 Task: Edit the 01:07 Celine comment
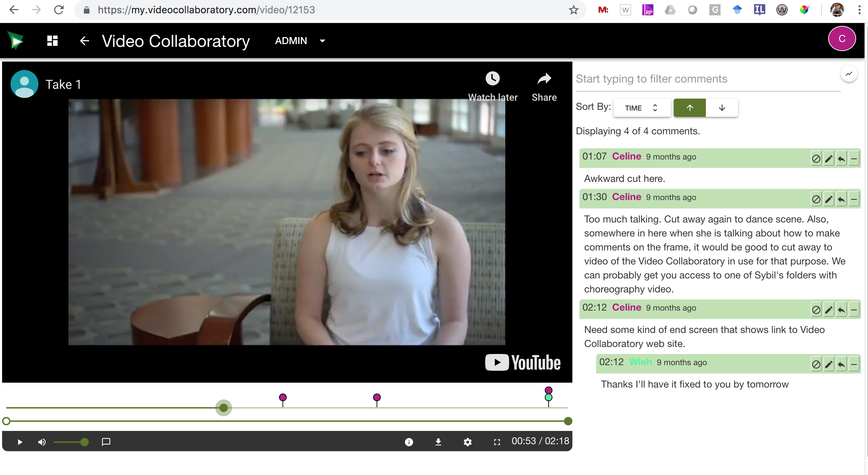829,159
